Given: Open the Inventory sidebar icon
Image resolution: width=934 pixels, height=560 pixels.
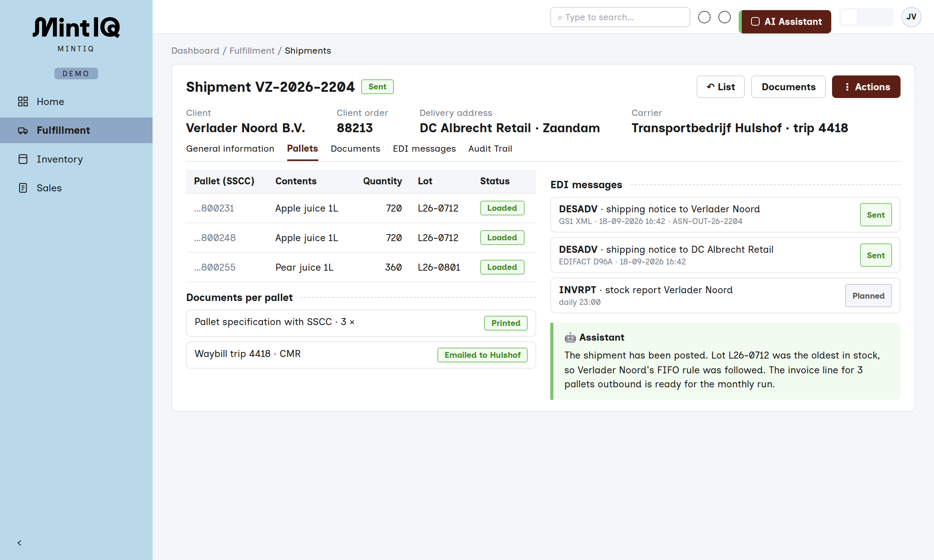Looking at the screenshot, I should [23, 159].
